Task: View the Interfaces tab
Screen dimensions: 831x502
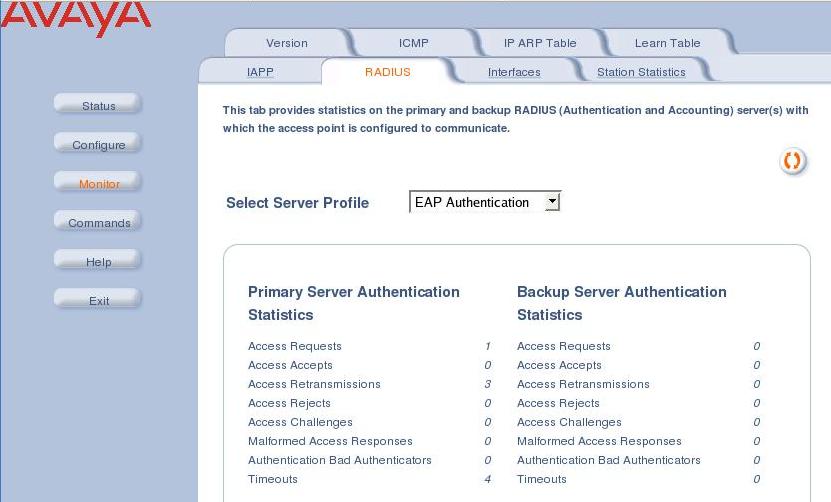Action: click(514, 72)
